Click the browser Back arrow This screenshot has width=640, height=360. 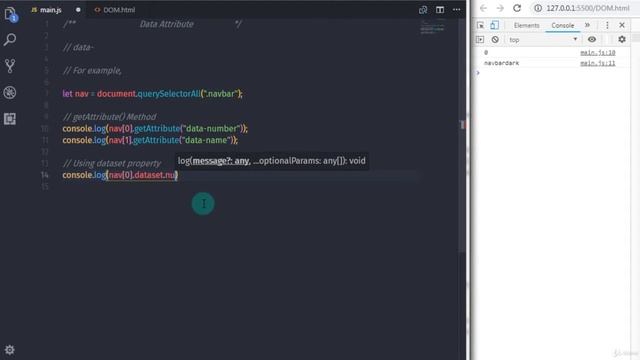pos(483,8)
